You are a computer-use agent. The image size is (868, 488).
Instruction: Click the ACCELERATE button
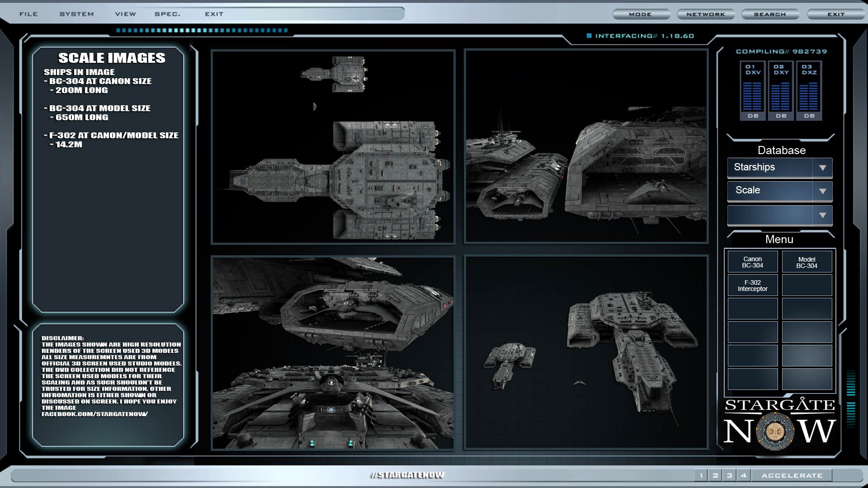[x=792, y=475]
